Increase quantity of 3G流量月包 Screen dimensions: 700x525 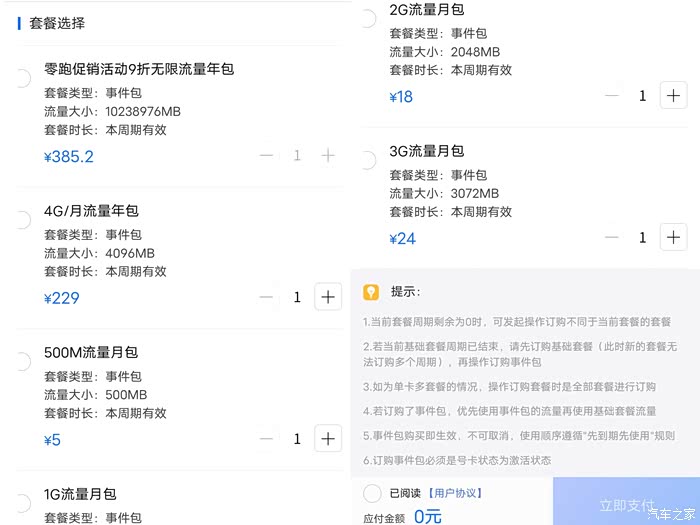coord(674,238)
